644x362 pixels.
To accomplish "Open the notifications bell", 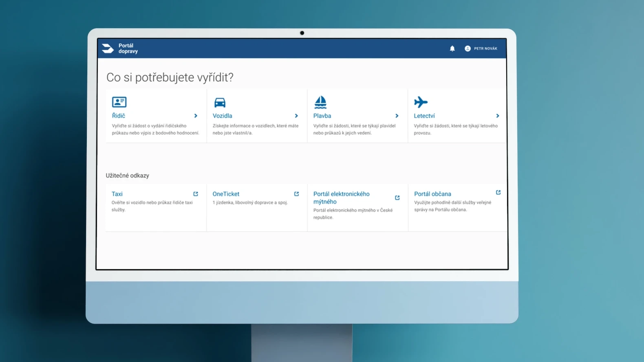I will click(x=452, y=48).
